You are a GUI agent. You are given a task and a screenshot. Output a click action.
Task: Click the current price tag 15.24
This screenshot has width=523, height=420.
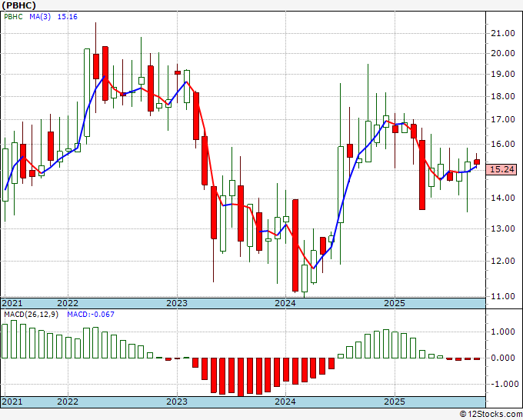501,169
